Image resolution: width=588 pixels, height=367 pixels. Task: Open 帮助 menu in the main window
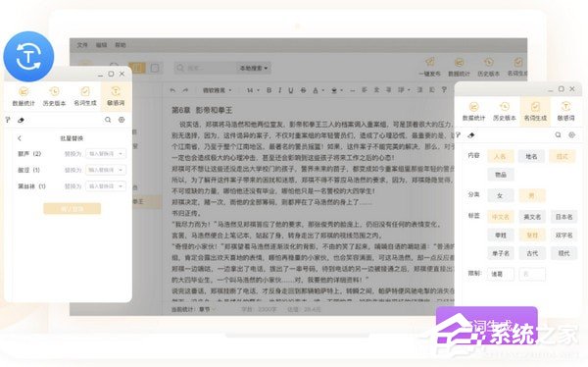pyautogui.click(x=121, y=45)
